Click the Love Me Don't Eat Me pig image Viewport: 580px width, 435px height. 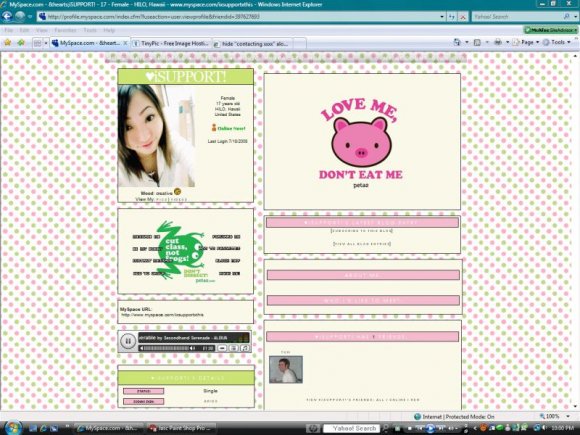pos(361,142)
